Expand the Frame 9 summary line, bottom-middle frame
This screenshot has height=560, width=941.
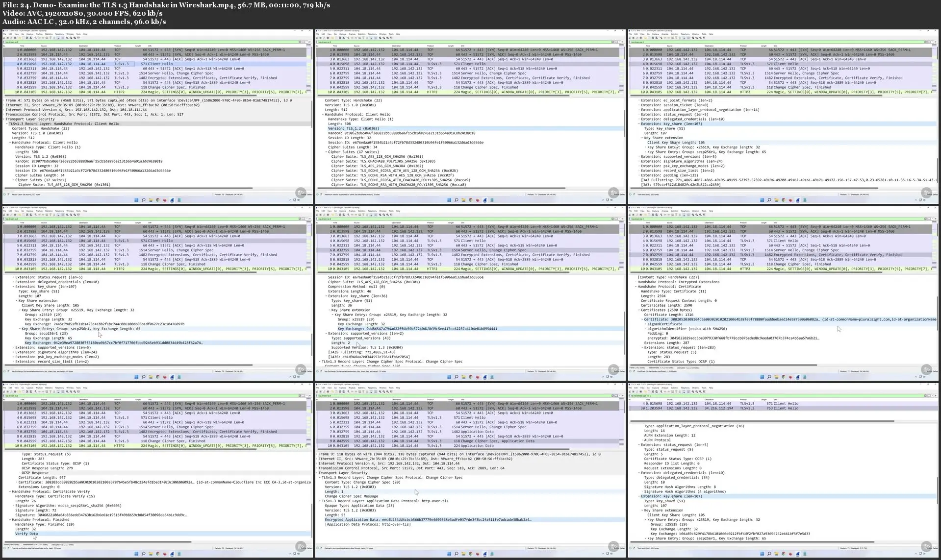click(x=317, y=454)
